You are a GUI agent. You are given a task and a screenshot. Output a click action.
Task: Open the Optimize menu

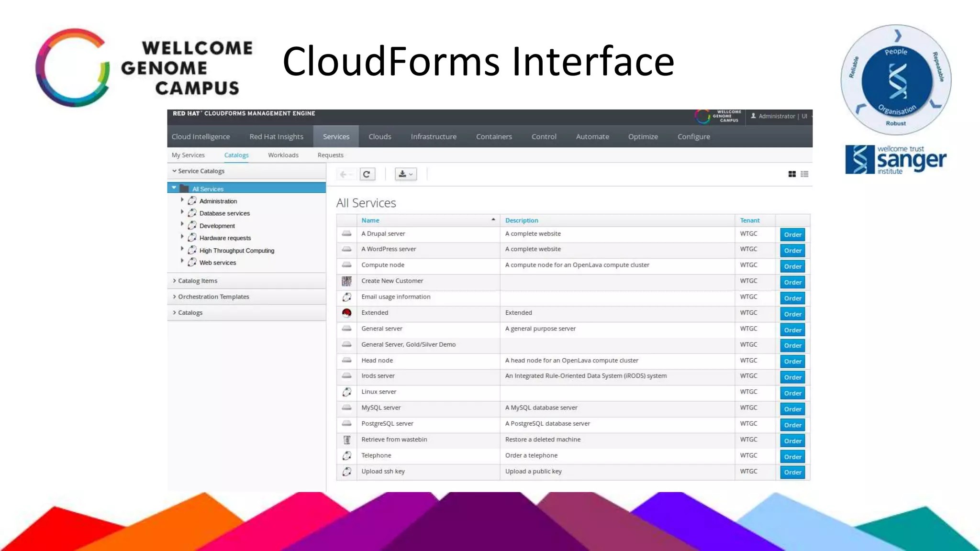643,136
